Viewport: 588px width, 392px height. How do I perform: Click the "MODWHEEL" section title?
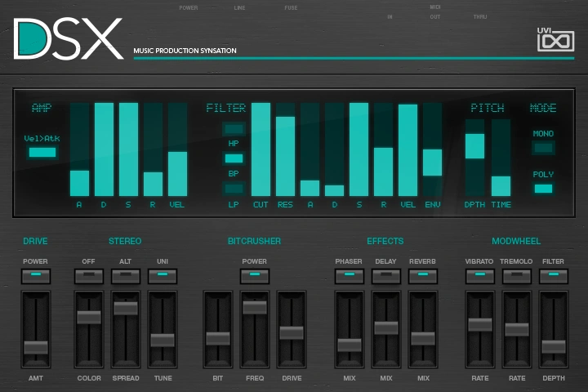click(516, 241)
